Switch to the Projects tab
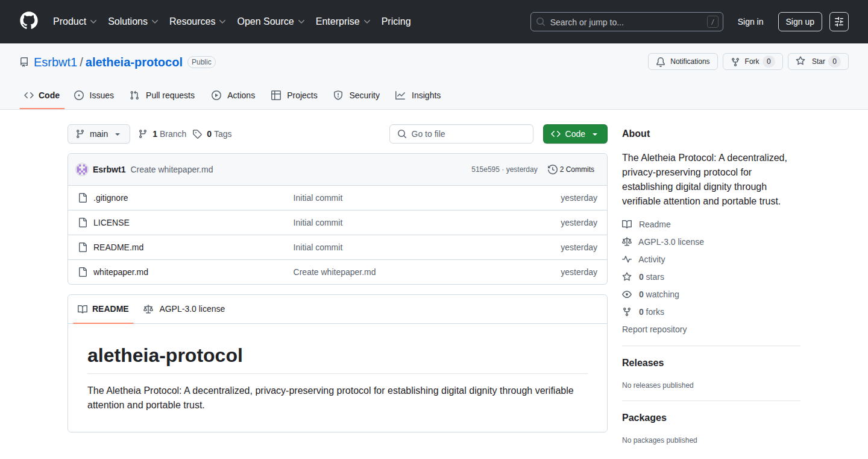The image size is (868, 459). click(294, 95)
